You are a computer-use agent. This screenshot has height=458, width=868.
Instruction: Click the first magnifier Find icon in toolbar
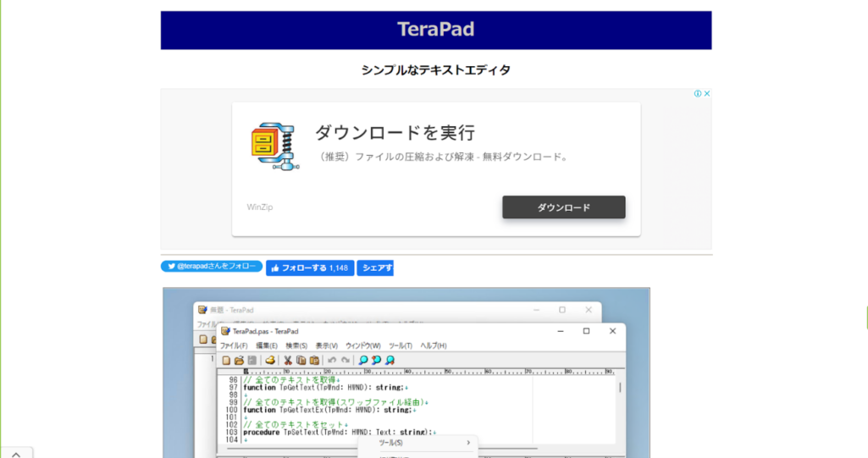tap(363, 360)
